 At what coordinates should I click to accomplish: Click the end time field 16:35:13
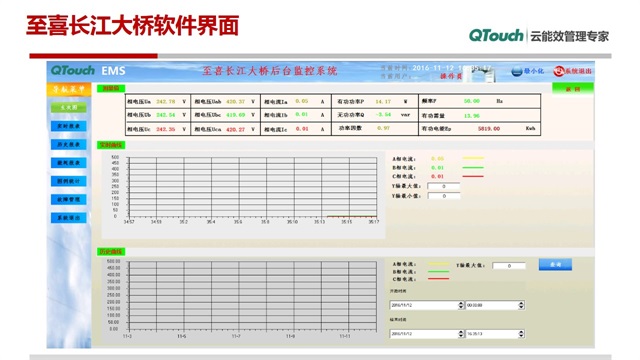pos(492,334)
